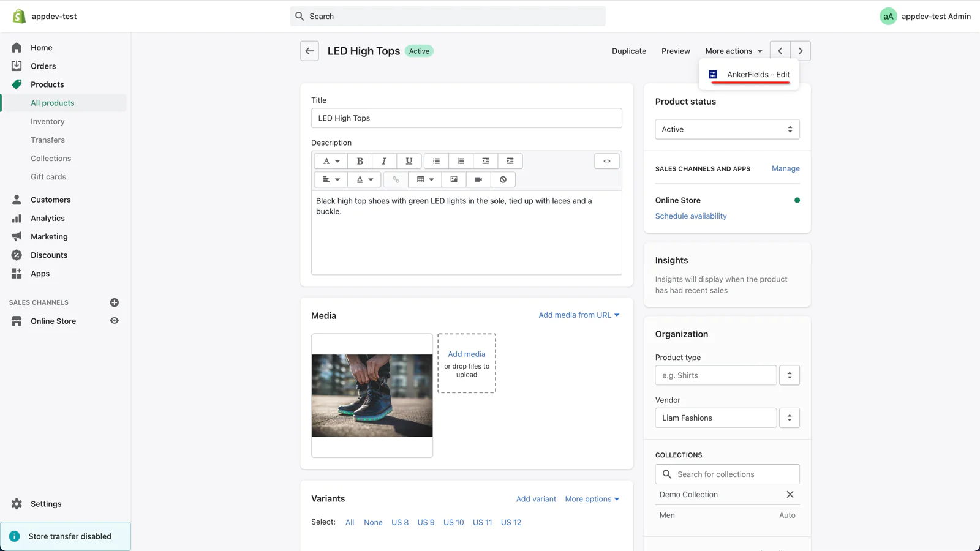Click the Search for collections field
Viewport: 980px width, 551px height.
(x=727, y=474)
